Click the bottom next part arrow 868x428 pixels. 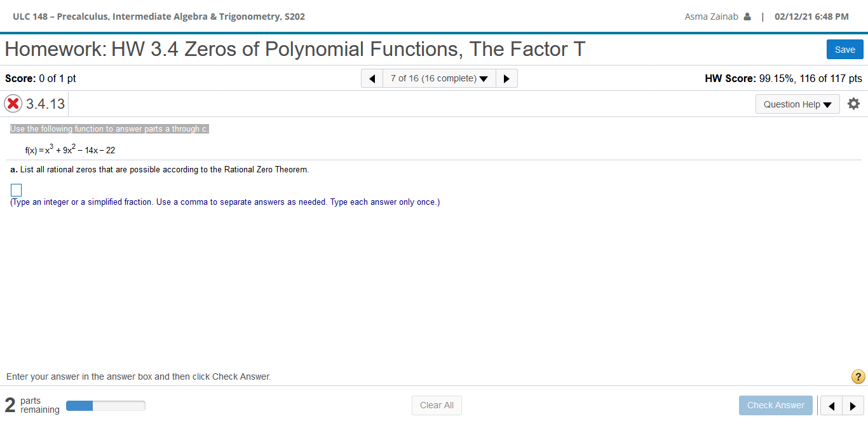click(853, 405)
